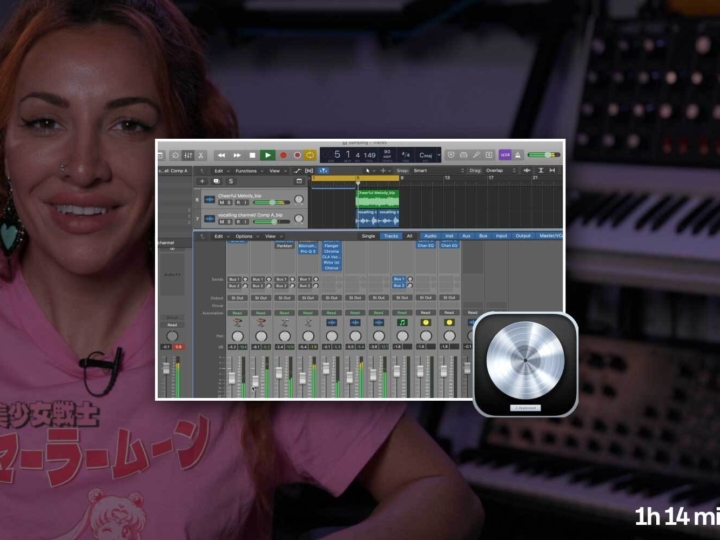Click the Fast Forward transport button
The width and height of the screenshot is (720, 540).
236,155
